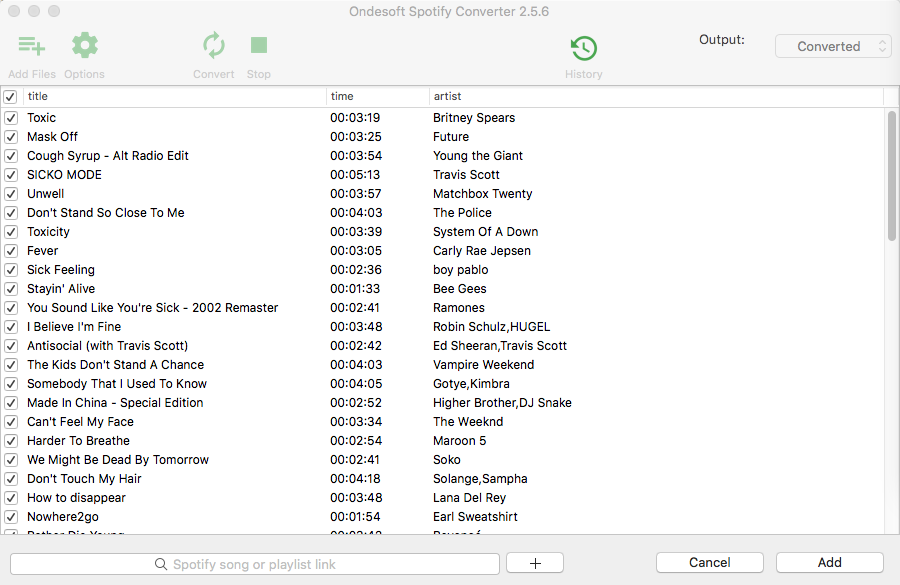Select How to disappear title
The width and height of the screenshot is (900, 585).
point(76,498)
